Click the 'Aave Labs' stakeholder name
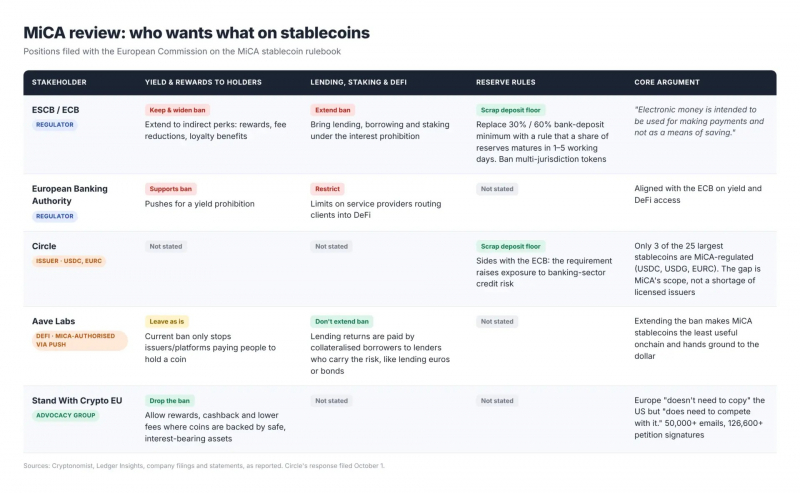Viewport: 800px width, 493px height. (54, 322)
